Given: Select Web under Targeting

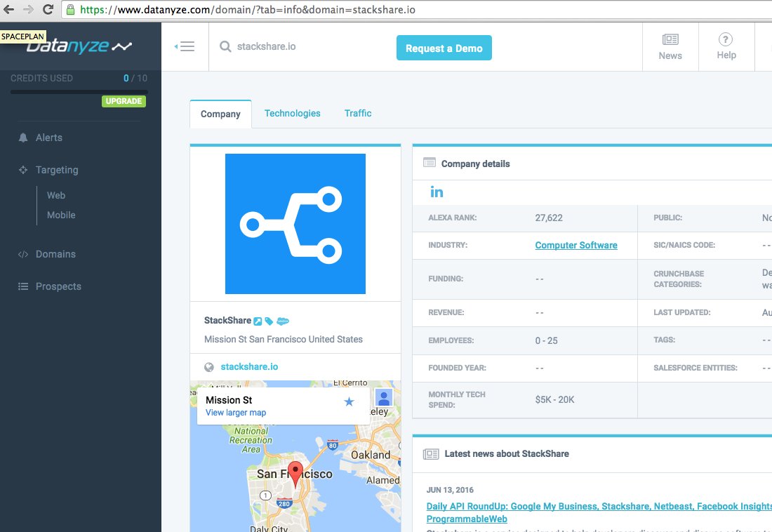Looking at the screenshot, I should [55, 195].
